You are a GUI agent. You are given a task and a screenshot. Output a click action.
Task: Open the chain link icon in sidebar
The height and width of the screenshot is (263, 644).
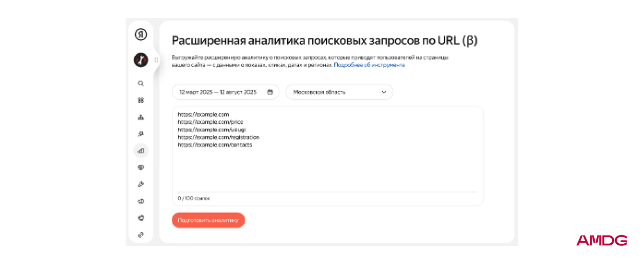tap(141, 235)
